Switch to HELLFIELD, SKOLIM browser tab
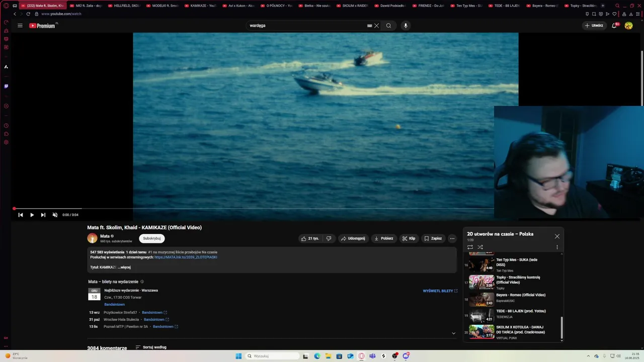This screenshot has height=362, width=644. [124, 6]
